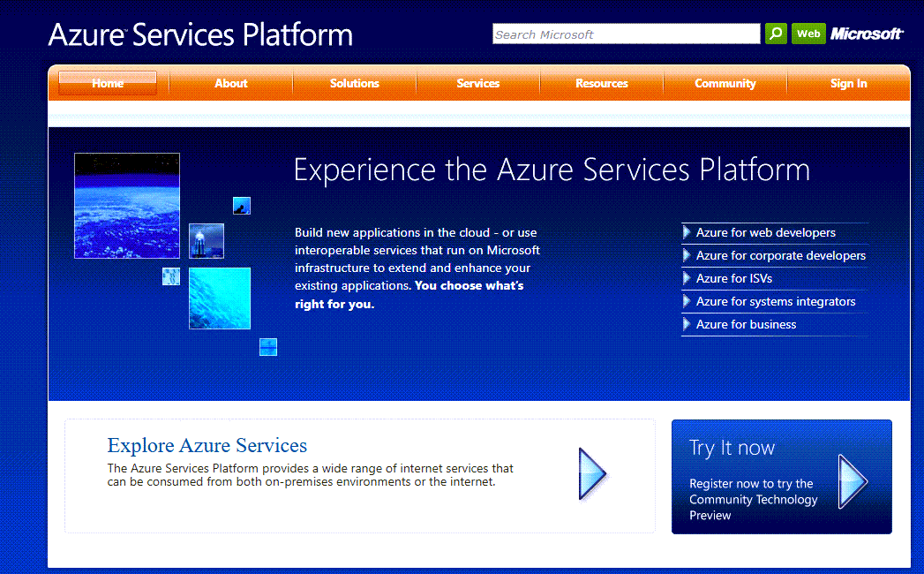Click arrow icon beside Azure for ISVs
This screenshot has height=574, width=924.
tap(687, 278)
